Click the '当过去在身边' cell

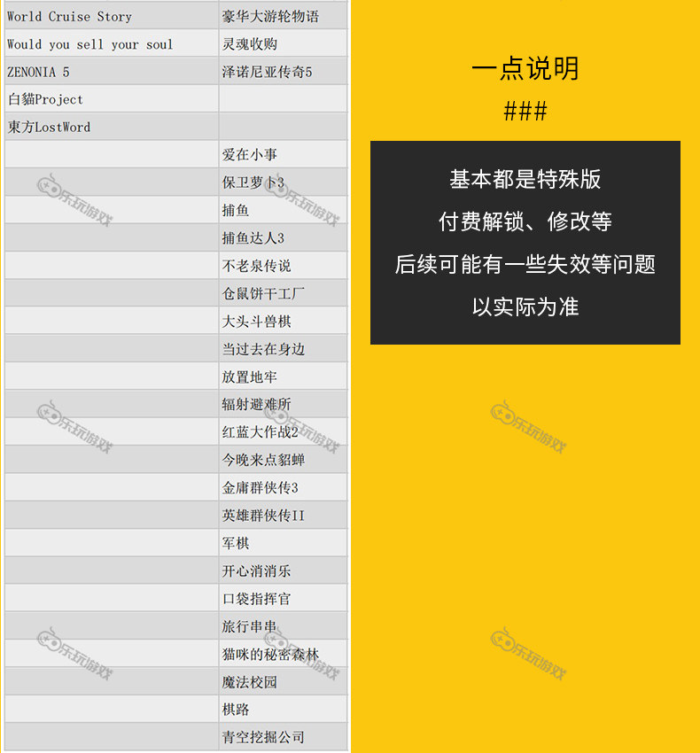point(283,349)
